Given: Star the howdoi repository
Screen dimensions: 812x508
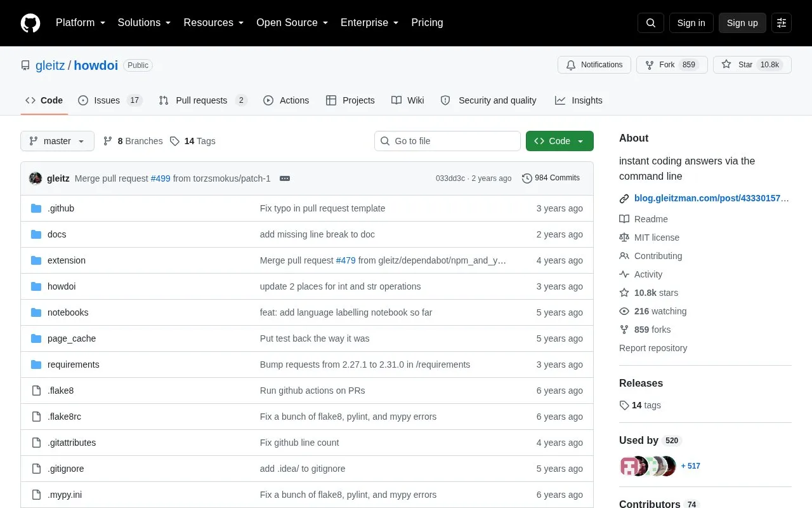Looking at the screenshot, I should point(752,65).
